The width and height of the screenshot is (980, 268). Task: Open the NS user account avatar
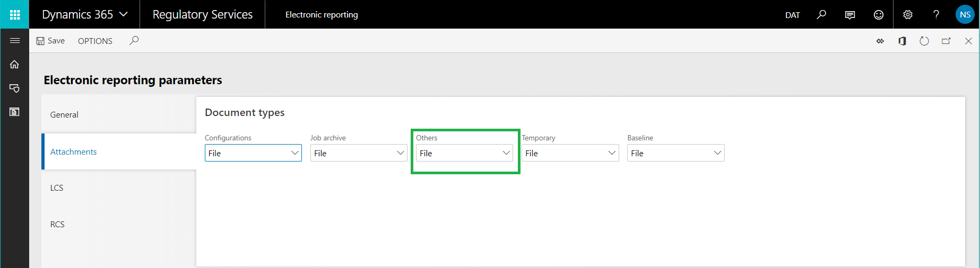[x=965, y=14]
